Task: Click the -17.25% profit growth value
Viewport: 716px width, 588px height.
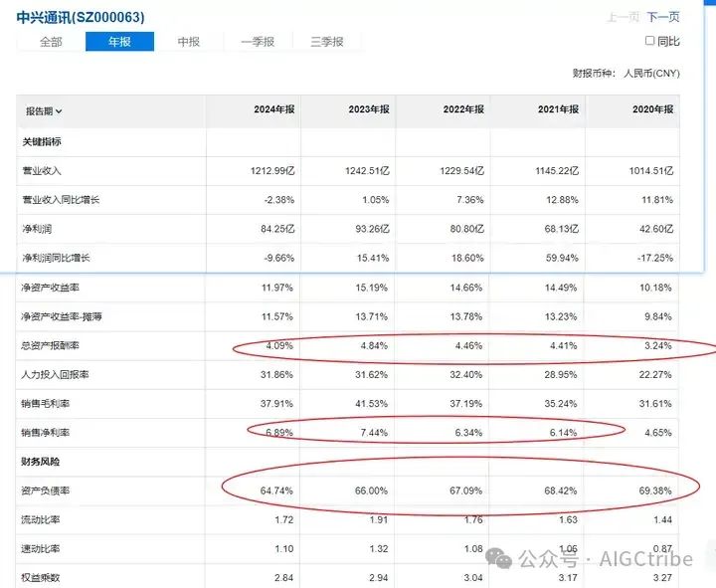Action: coord(655,258)
